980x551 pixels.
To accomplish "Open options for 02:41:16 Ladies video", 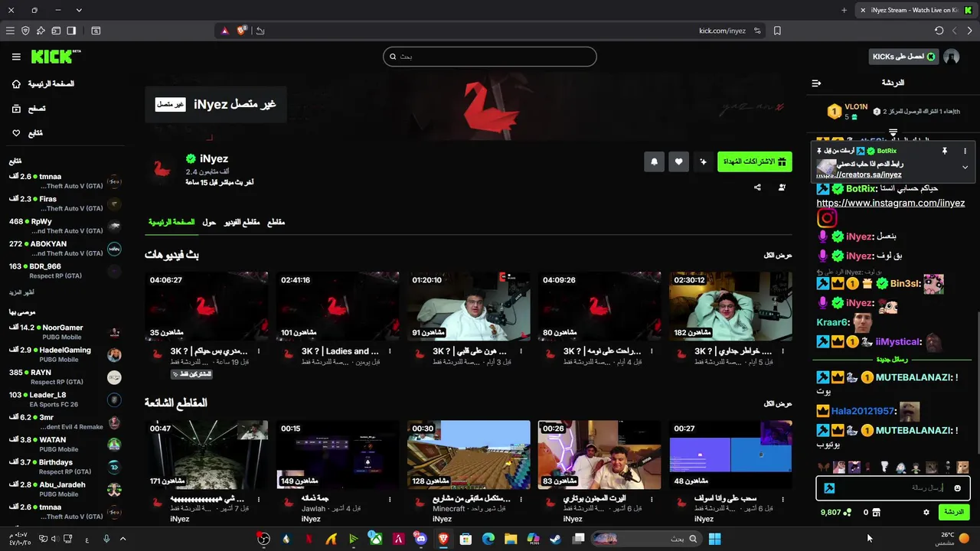I will (x=390, y=351).
